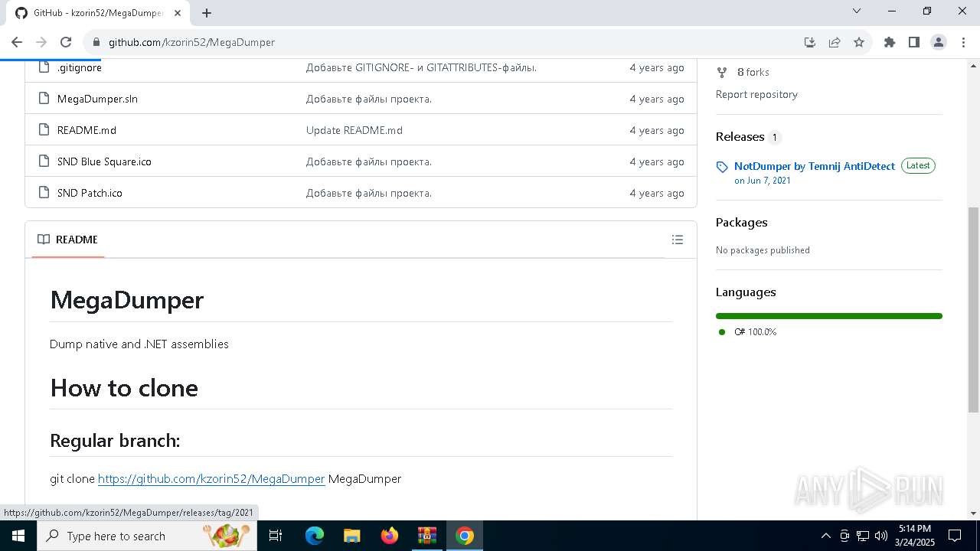Click the 'Regular branch:' heading
The height and width of the screenshot is (551, 980).
point(115,440)
